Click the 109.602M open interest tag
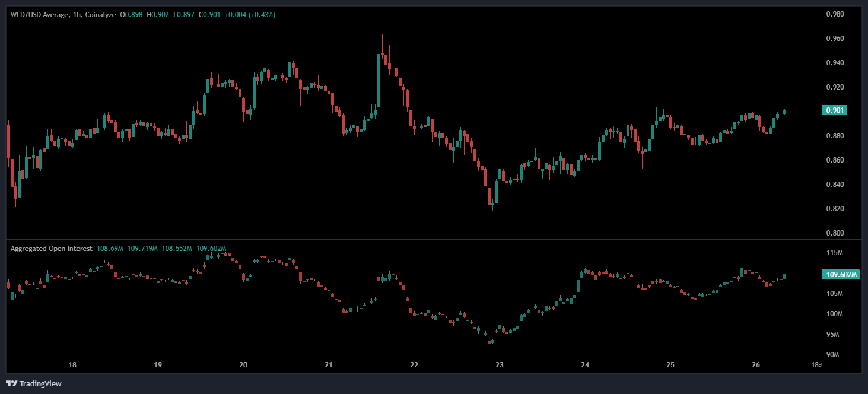The image size is (868, 394). tap(840, 275)
